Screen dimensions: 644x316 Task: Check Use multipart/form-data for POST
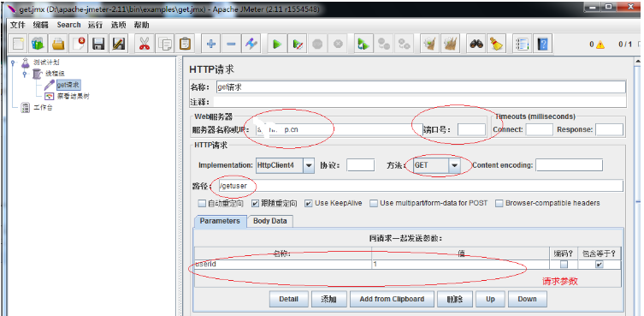374,203
